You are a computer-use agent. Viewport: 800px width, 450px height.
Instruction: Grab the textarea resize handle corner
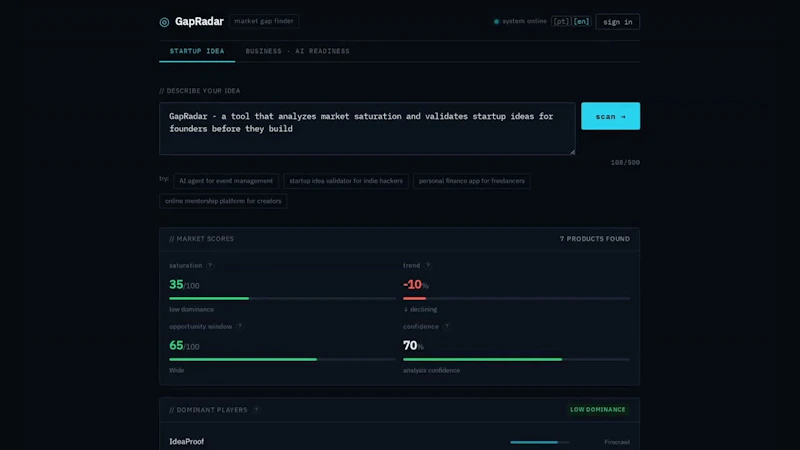click(572, 152)
